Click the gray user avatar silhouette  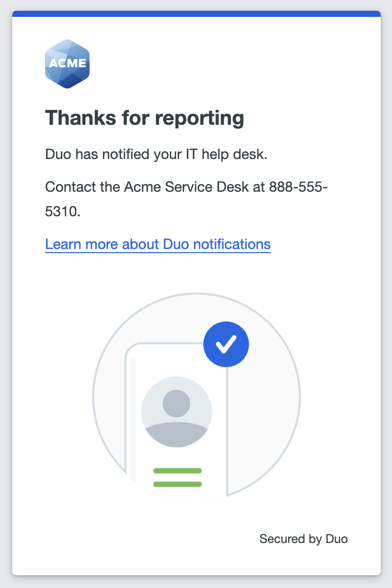pyautogui.click(x=177, y=412)
